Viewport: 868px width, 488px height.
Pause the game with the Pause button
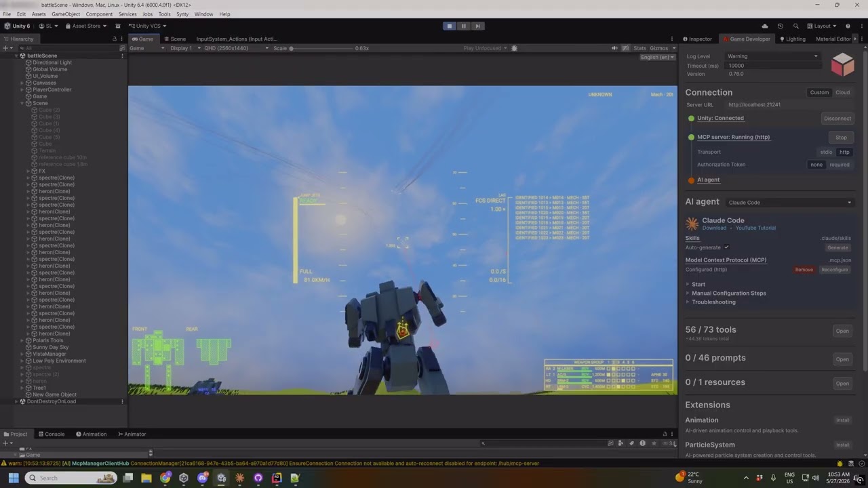pyautogui.click(x=464, y=26)
